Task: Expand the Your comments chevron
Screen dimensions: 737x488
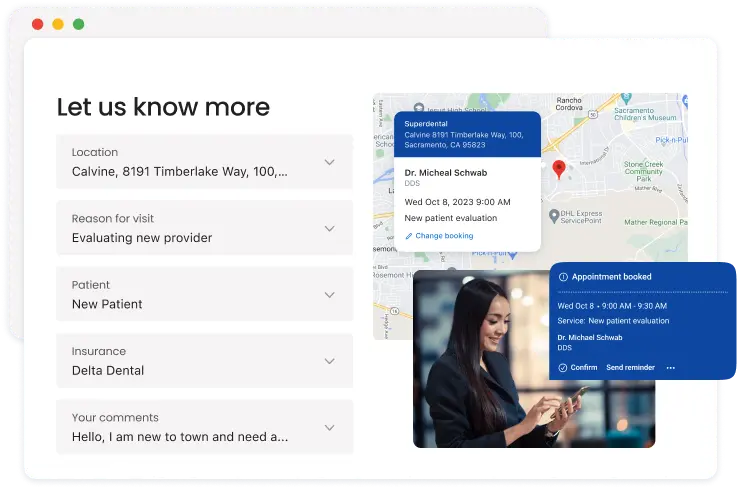Action: pos(329,427)
